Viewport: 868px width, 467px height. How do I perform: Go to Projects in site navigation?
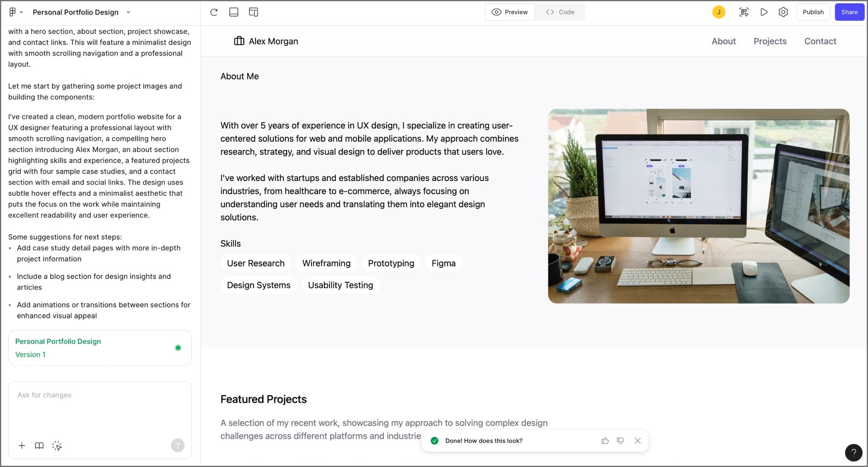tap(769, 41)
